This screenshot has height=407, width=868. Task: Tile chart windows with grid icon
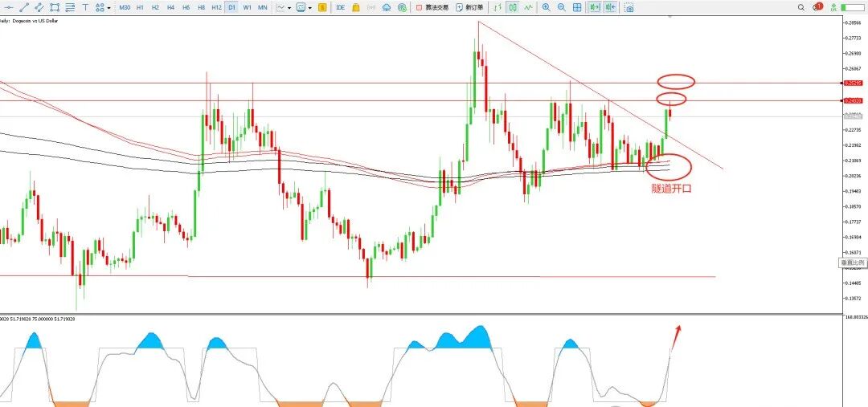pos(577,8)
